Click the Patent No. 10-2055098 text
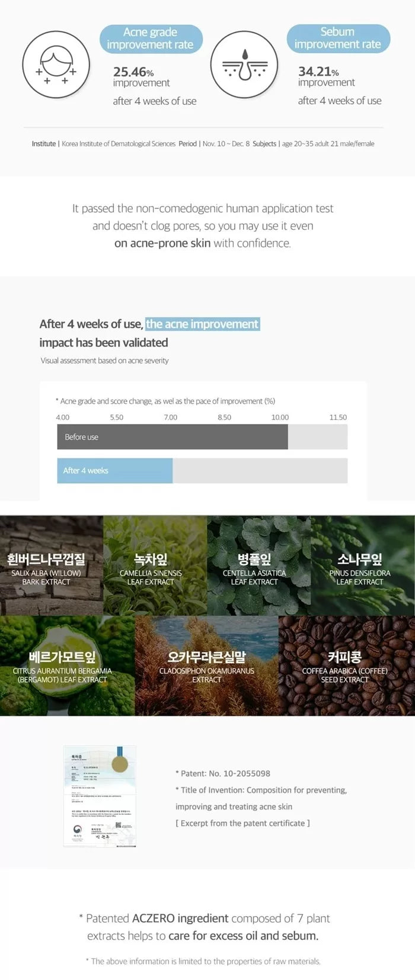This screenshot has width=415, height=980. pyautogui.click(x=223, y=773)
